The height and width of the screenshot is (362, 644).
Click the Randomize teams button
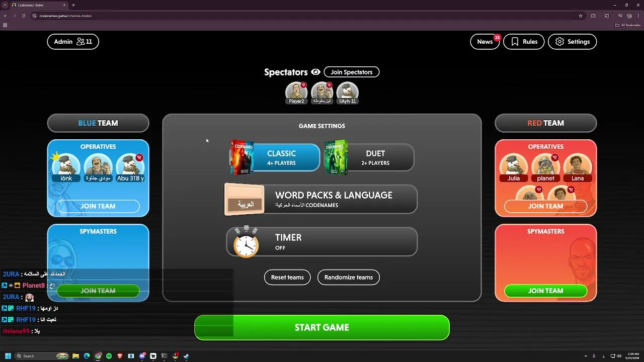[x=349, y=277]
